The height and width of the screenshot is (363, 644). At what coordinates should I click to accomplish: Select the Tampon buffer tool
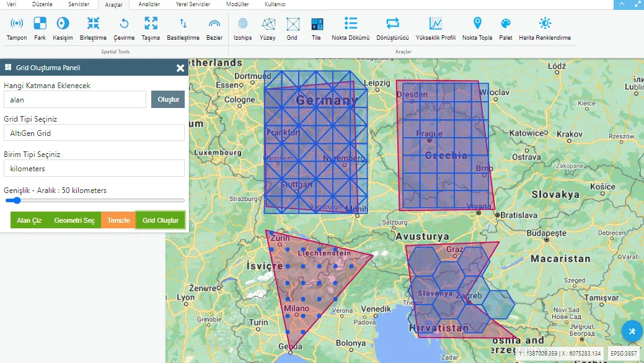pos(17,29)
